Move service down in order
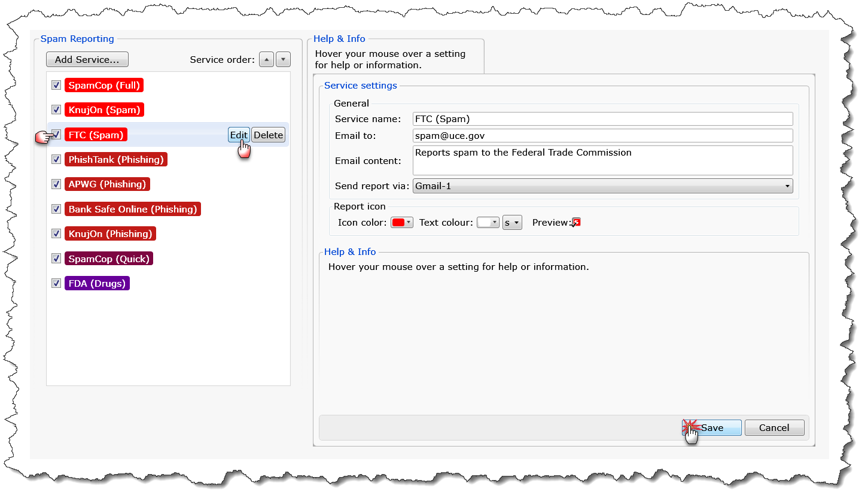 284,59
